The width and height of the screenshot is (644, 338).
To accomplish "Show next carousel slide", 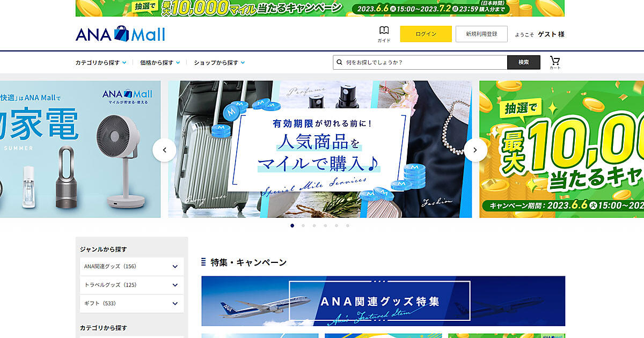I will tap(475, 150).
